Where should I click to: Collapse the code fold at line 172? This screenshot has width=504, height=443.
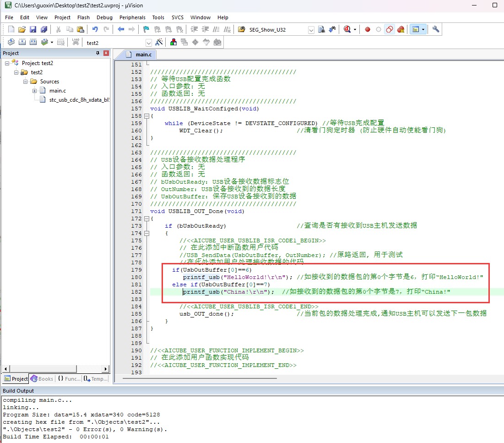(146, 219)
